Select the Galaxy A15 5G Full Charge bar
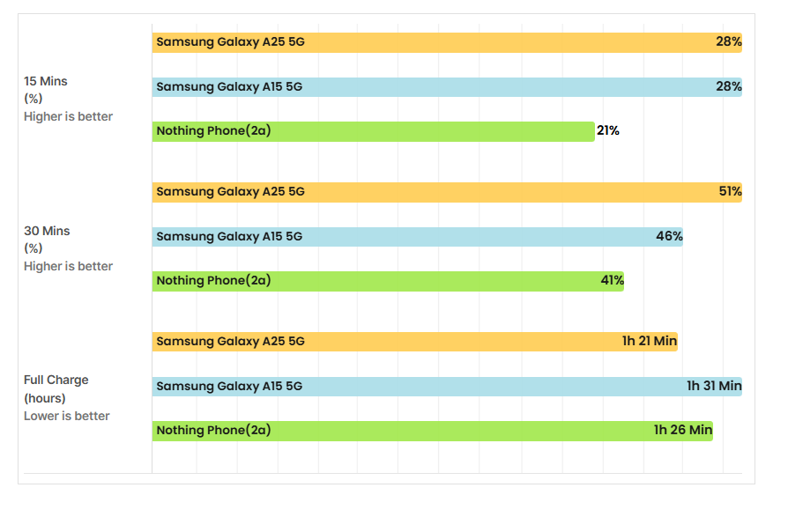Viewport: 788px width, 532px height. 446,386
